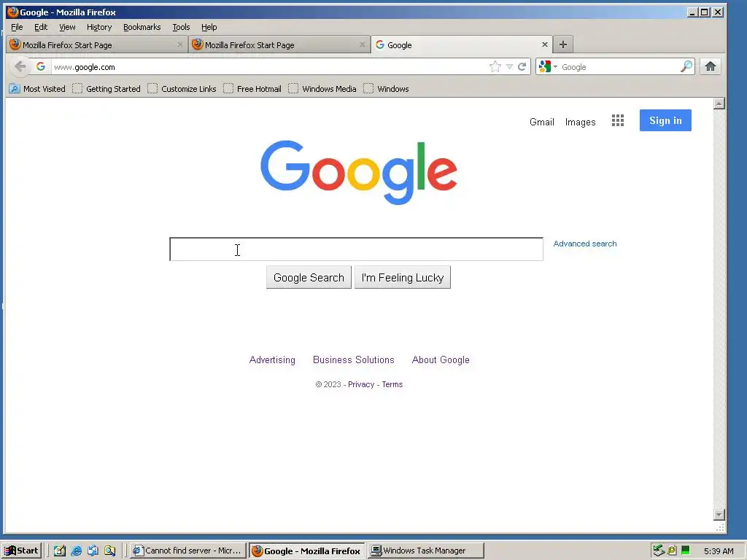Open a new tab with the plus button
The width and height of the screenshot is (747, 560).
[x=563, y=44]
